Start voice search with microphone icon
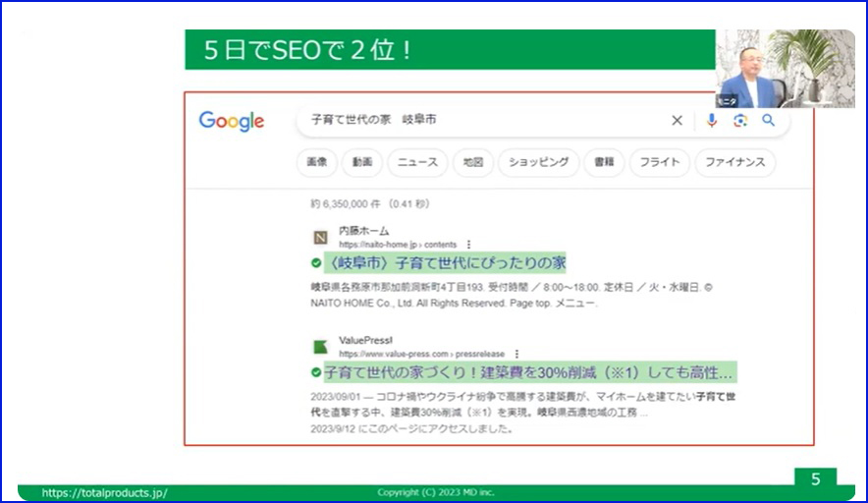Image resolution: width=868 pixels, height=503 pixels. pos(712,120)
